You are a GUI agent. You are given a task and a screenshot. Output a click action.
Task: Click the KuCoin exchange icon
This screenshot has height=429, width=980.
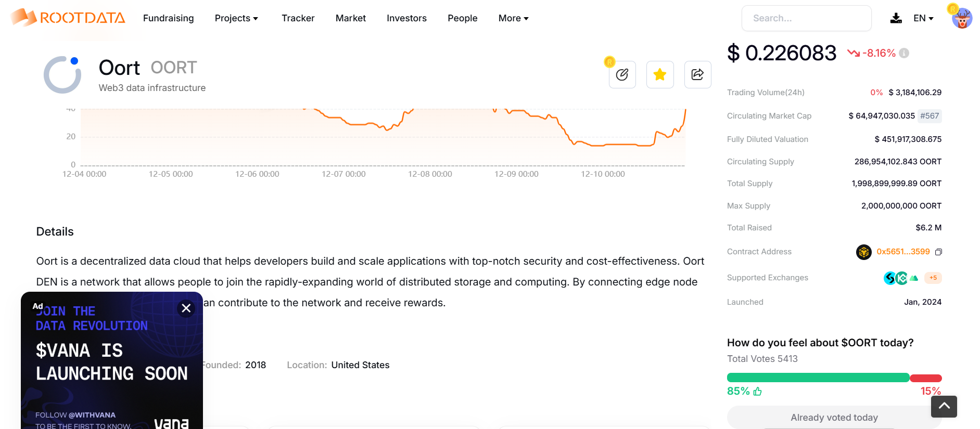(x=901, y=278)
